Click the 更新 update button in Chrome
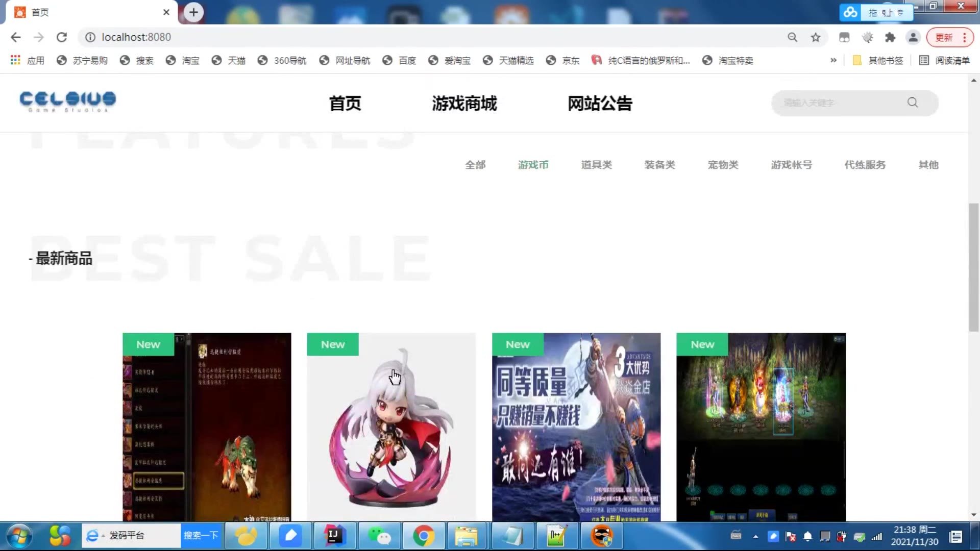980x551 pixels. [x=944, y=37]
